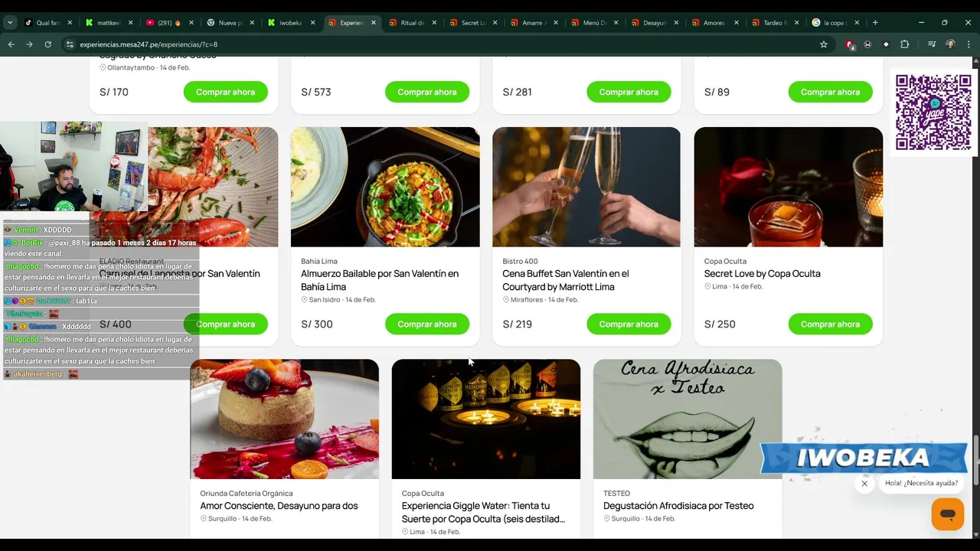
Task: View site information icon in address bar
Action: pos(70,44)
